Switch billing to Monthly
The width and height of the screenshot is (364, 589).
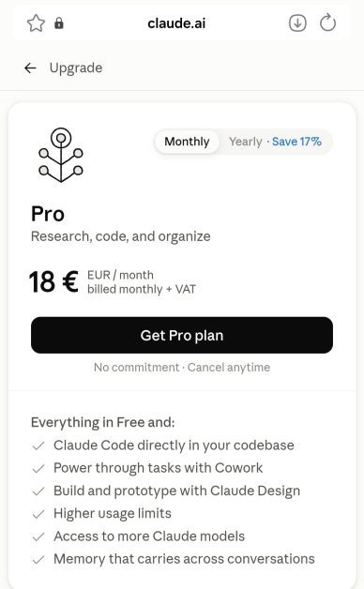(187, 142)
